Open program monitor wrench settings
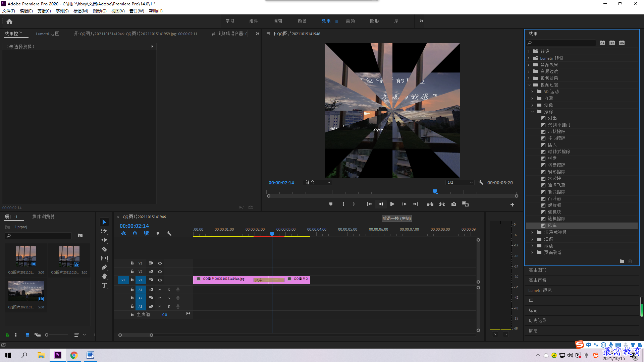Viewport: 644px width, 362px height. [x=481, y=183]
